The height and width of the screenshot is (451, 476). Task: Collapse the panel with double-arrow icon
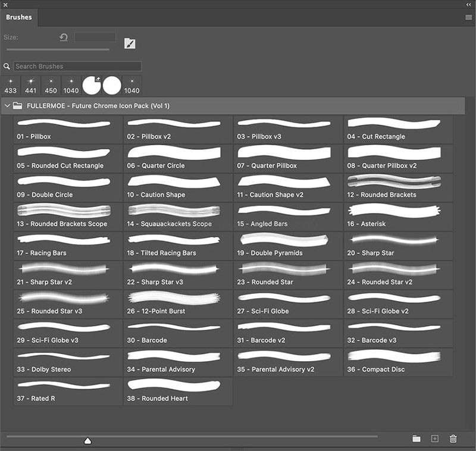coord(468,5)
